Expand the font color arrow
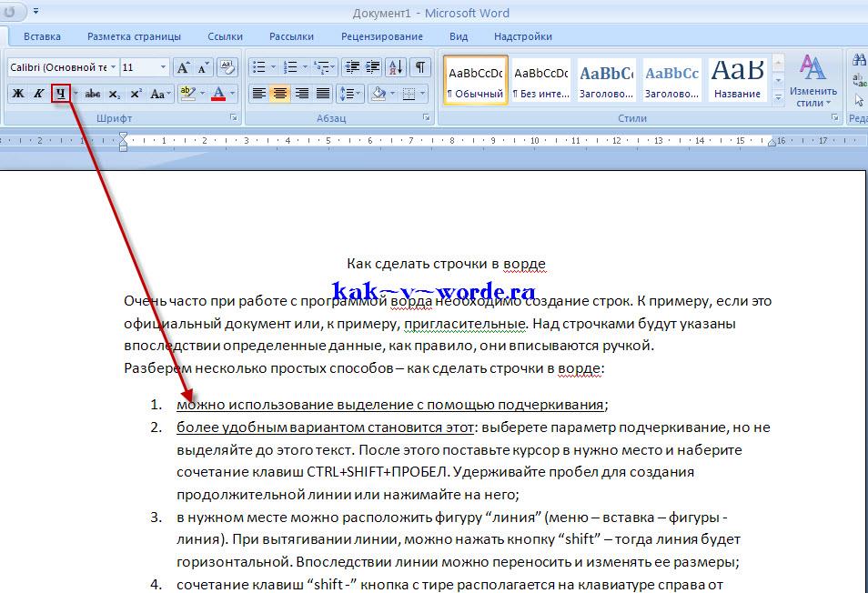This screenshot has width=868, height=593. click(x=233, y=94)
